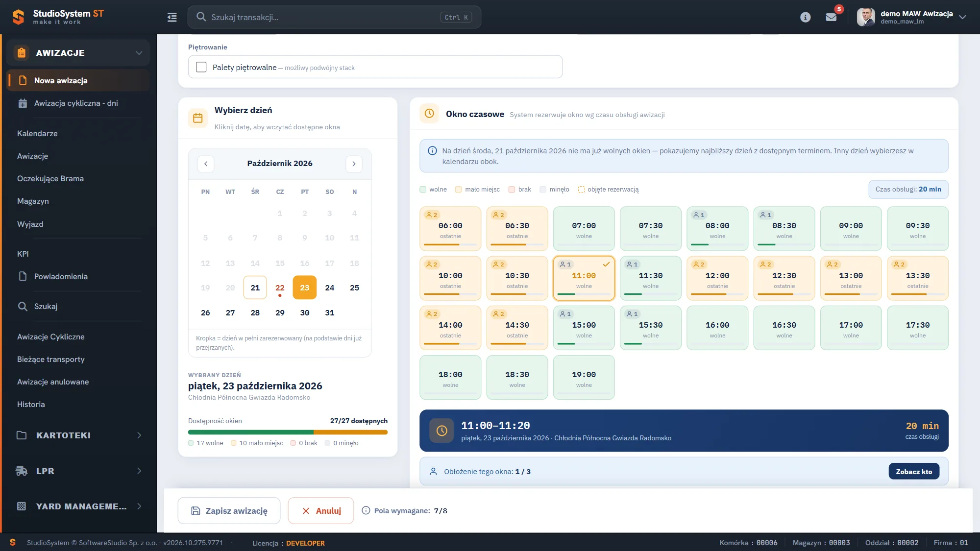Screen dimensions: 980x551
Task: Collapse the AWIZACJE section chevron
Action: [139, 53]
